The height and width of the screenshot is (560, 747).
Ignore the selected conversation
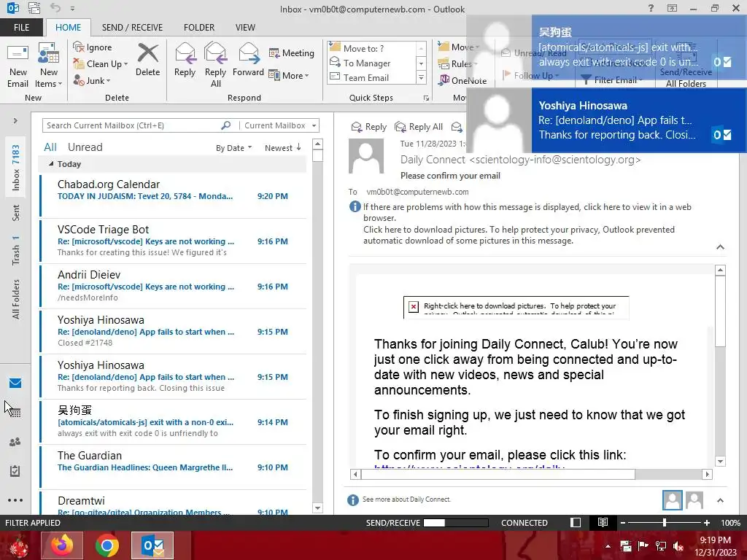click(x=93, y=47)
